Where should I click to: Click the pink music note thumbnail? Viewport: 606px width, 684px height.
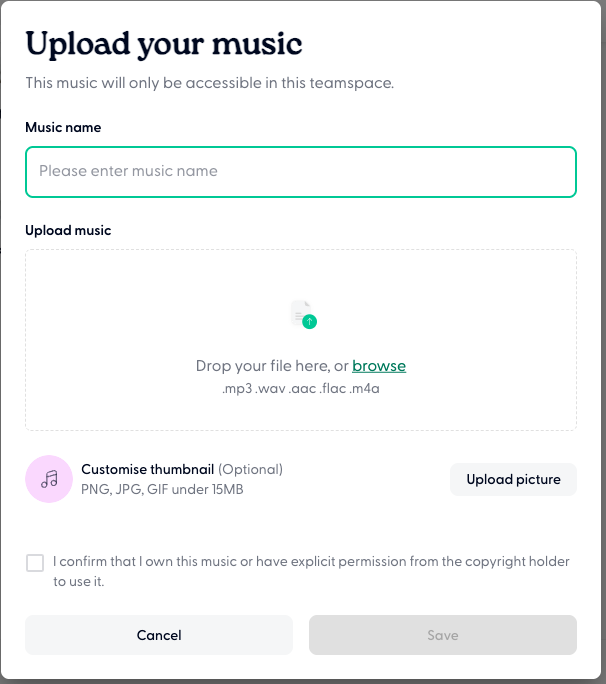point(49,479)
